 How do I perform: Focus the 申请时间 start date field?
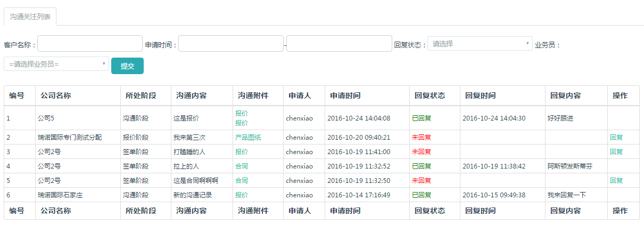click(231, 44)
